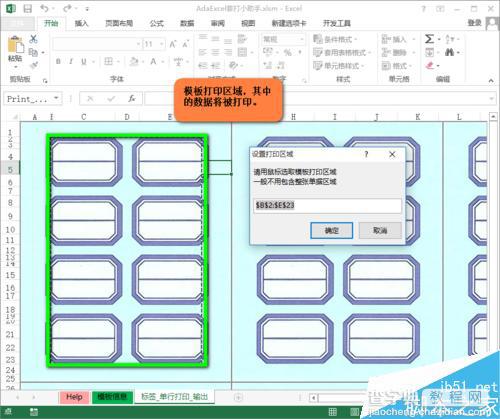The height and width of the screenshot is (419, 500).
Task: Click 取消 button in print area dialog
Action: pyautogui.click(x=380, y=230)
